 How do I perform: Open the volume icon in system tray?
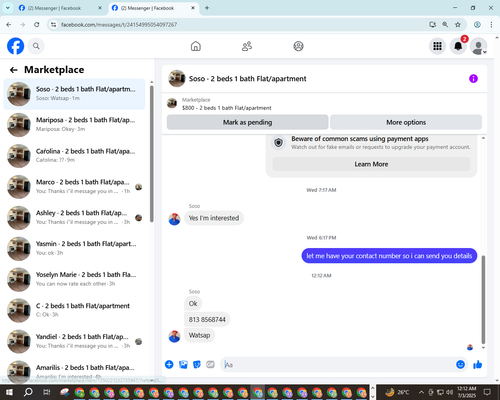450,392
